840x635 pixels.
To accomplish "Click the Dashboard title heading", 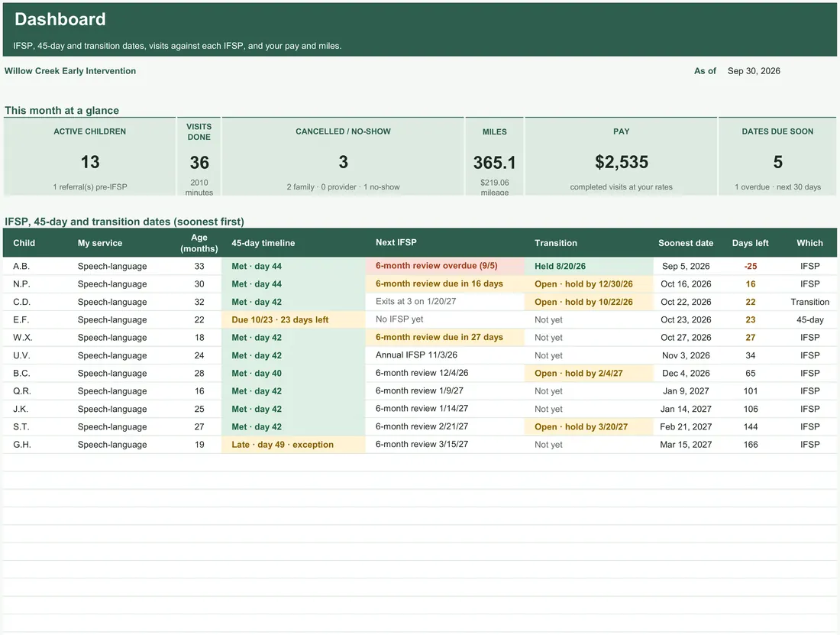I will click(60, 19).
